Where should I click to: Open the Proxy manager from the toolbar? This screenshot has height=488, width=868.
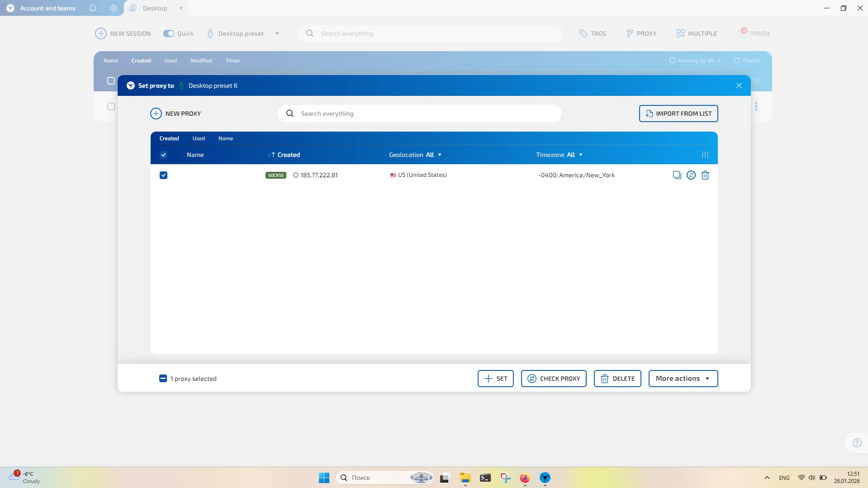(x=641, y=33)
